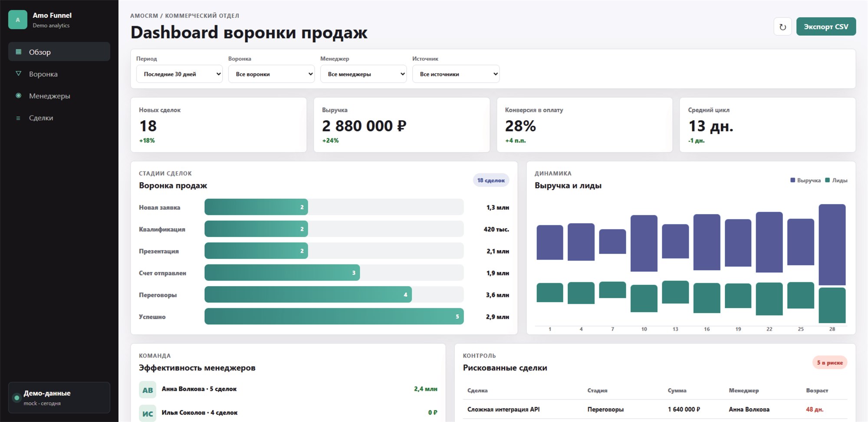Click the Сделка column header
This screenshot has width=868, height=422.
coord(477,390)
